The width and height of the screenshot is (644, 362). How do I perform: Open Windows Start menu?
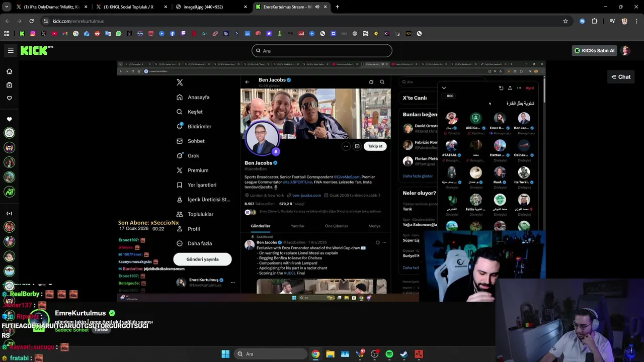pyautogui.click(x=225, y=354)
